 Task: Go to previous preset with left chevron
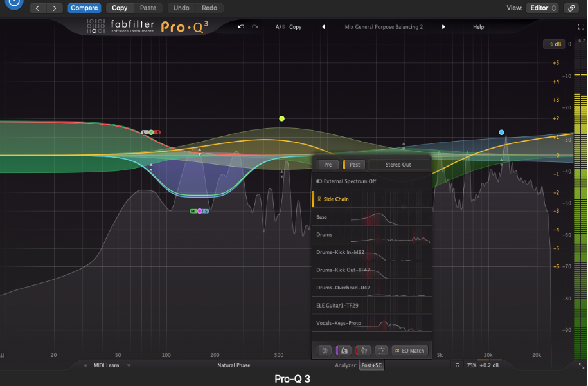coord(37,8)
